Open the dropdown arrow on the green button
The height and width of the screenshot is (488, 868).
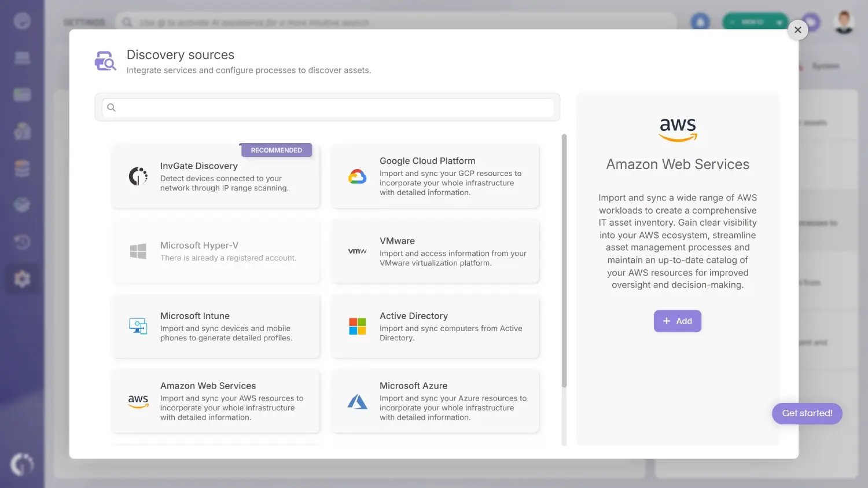point(780,23)
